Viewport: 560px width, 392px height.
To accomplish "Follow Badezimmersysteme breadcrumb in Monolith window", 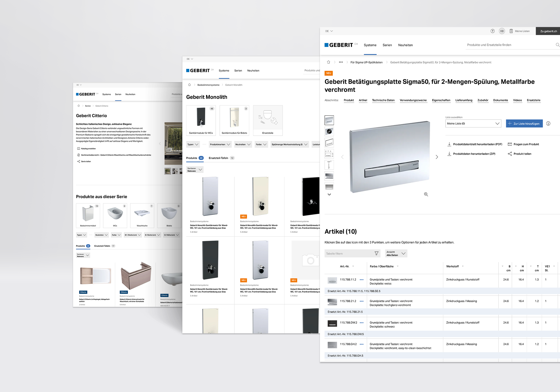I will (208, 85).
